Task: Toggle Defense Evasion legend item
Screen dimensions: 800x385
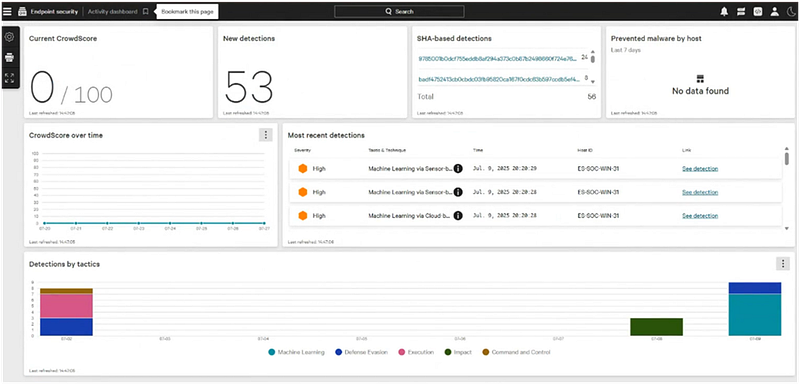Action: 362,352
